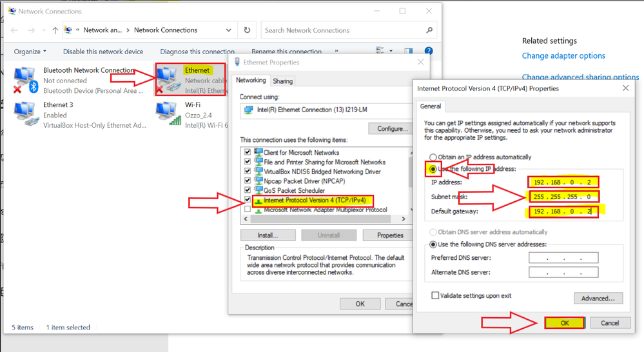Click the Advanced... button
Screen dimensions: 644x354
point(598,299)
